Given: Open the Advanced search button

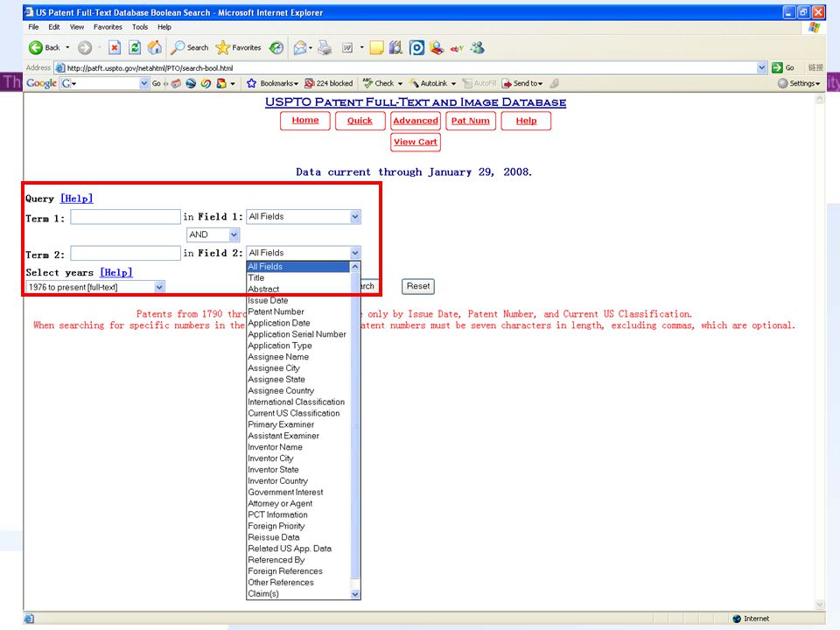Looking at the screenshot, I should pyautogui.click(x=416, y=121).
